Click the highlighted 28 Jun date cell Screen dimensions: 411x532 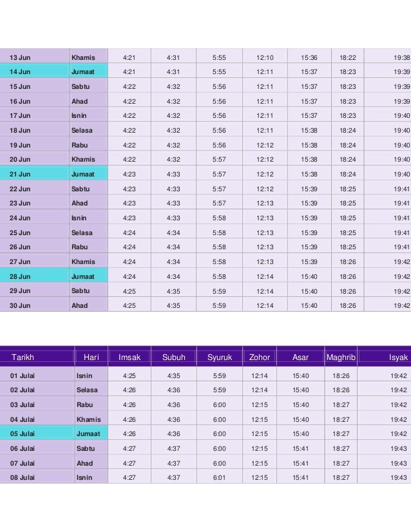pyautogui.click(x=35, y=276)
